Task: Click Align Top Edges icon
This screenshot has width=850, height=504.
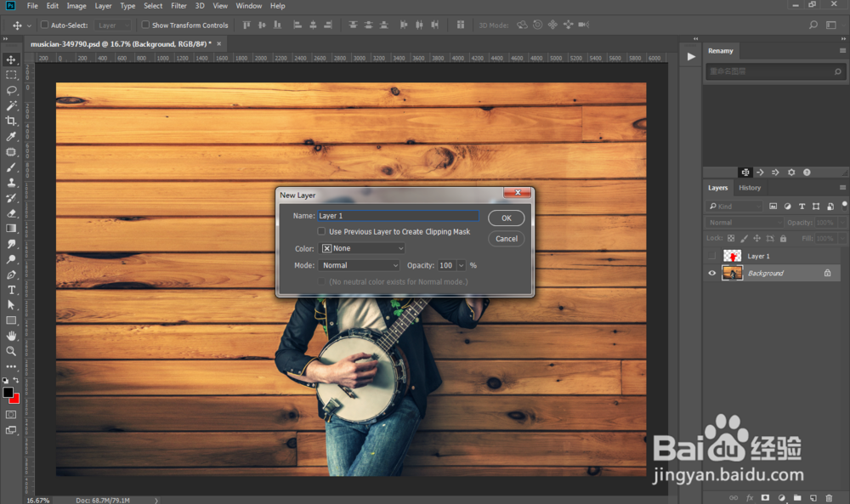Action: [246, 25]
